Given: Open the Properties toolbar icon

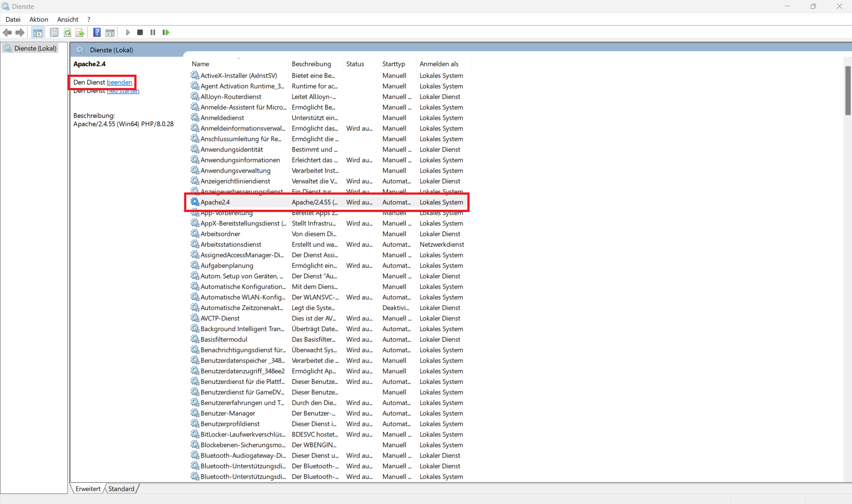Looking at the screenshot, I should click(54, 32).
